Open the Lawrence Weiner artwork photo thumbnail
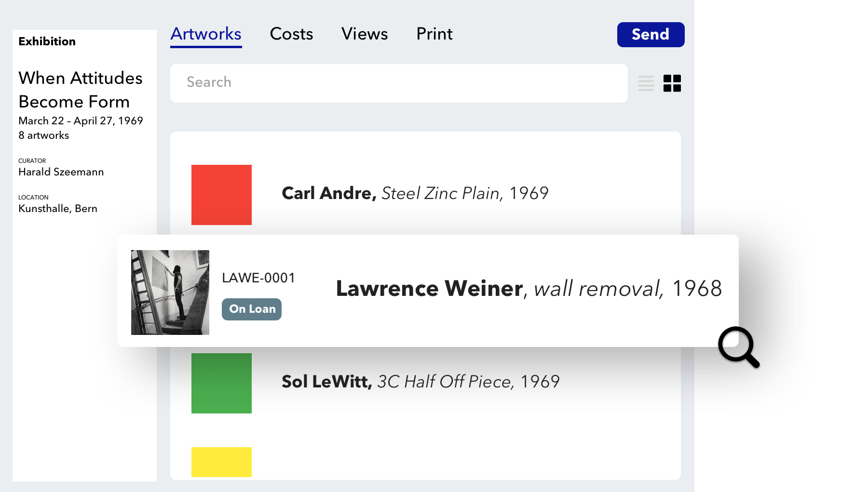The image size is (868, 492). pos(170,293)
